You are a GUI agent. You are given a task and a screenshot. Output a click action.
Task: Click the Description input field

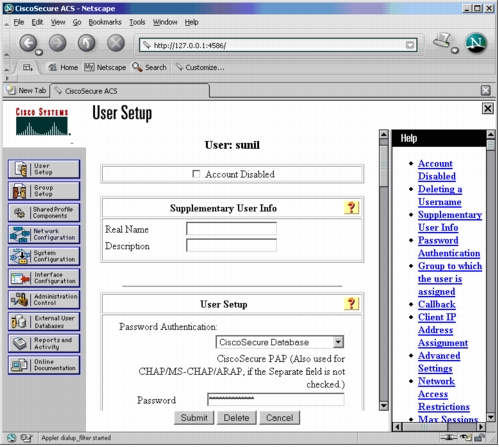point(231,246)
